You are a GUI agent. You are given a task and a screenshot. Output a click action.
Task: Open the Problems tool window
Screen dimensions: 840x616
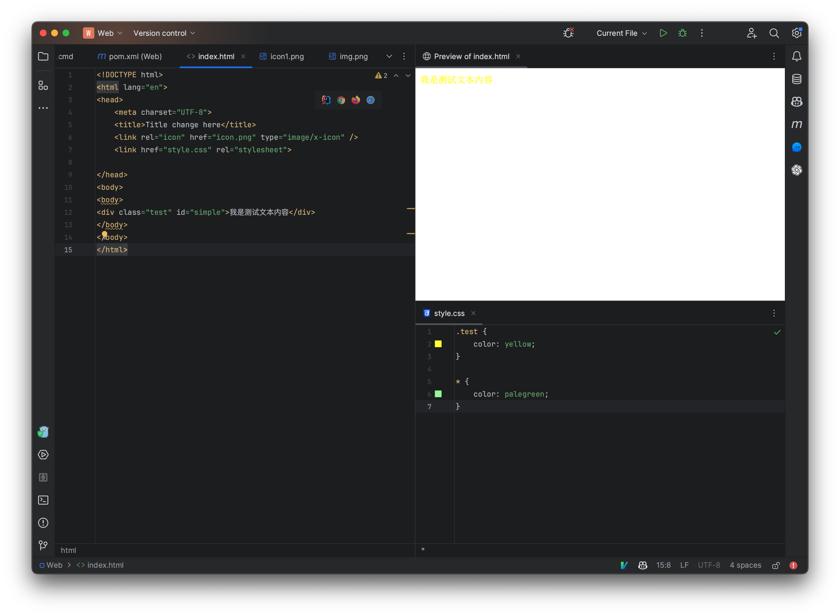tap(43, 523)
